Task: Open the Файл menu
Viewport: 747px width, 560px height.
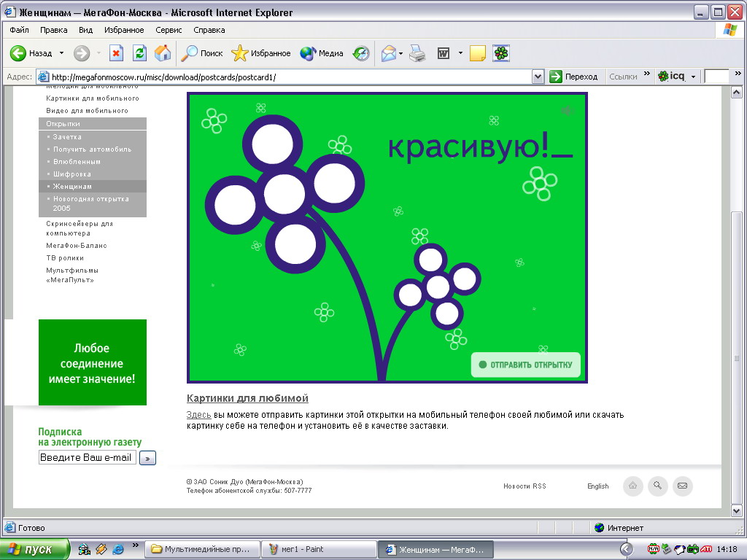Action: pos(19,30)
